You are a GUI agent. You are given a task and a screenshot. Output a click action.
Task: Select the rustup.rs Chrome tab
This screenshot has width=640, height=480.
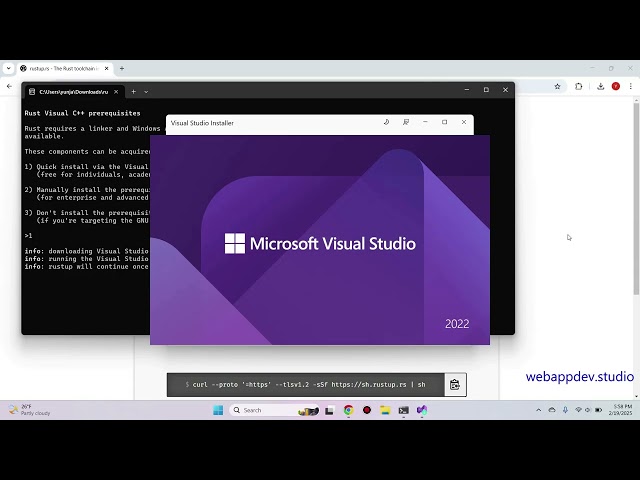tap(65, 69)
